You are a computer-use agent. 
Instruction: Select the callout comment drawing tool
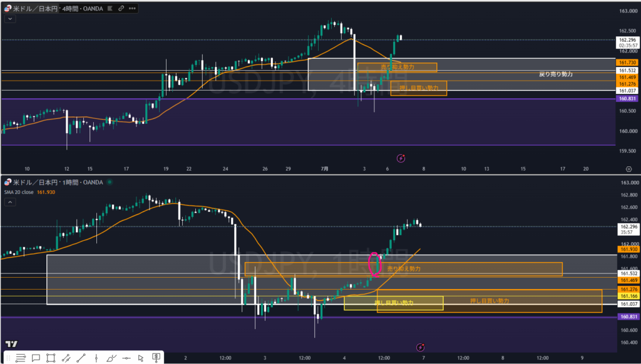point(36,358)
